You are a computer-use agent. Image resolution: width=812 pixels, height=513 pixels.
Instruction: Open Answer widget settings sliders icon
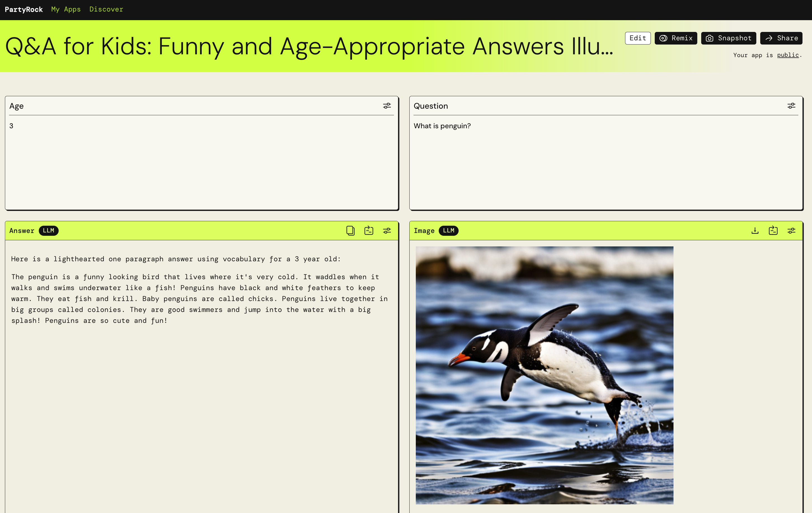pyautogui.click(x=387, y=230)
